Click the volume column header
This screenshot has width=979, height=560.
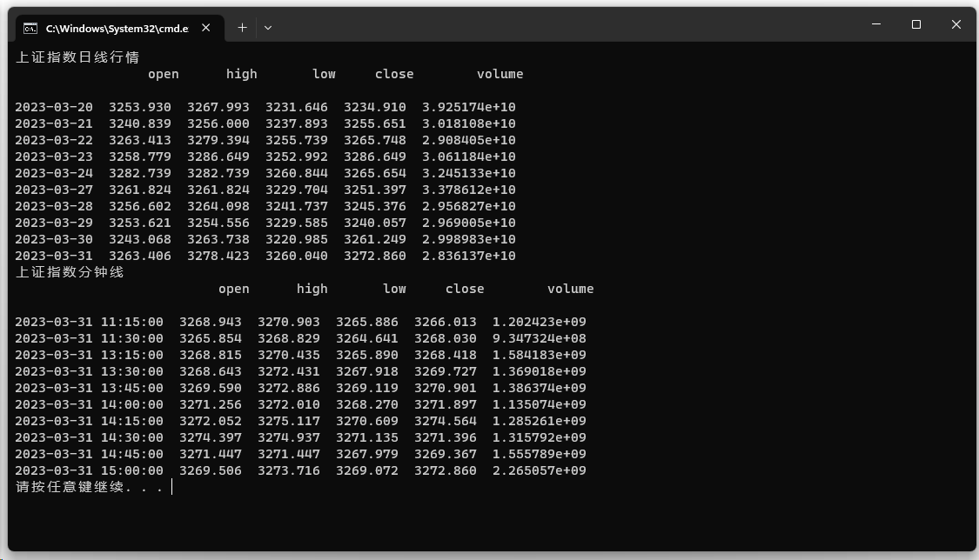(500, 73)
